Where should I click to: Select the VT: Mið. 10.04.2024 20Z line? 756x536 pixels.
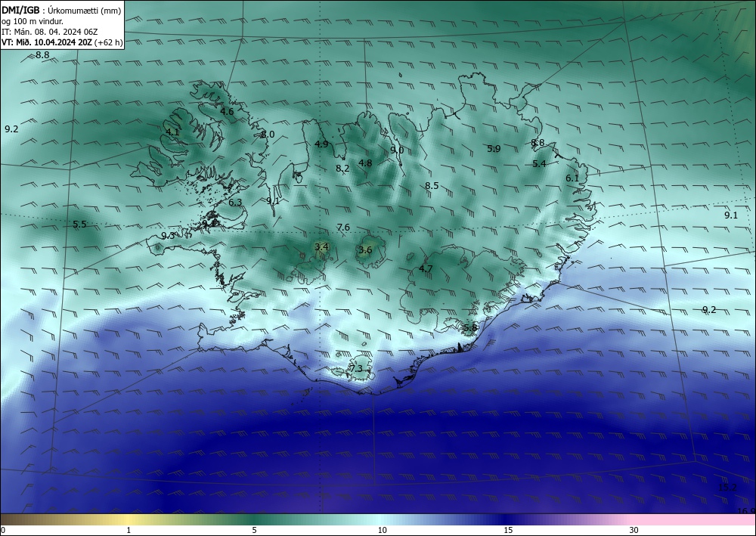(x=62, y=42)
